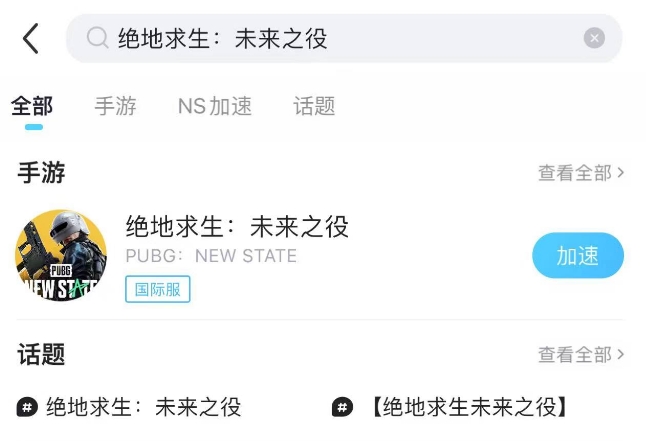The width and height of the screenshot is (646, 441).
Task: Open the 手游 tab
Action: (115, 106)
